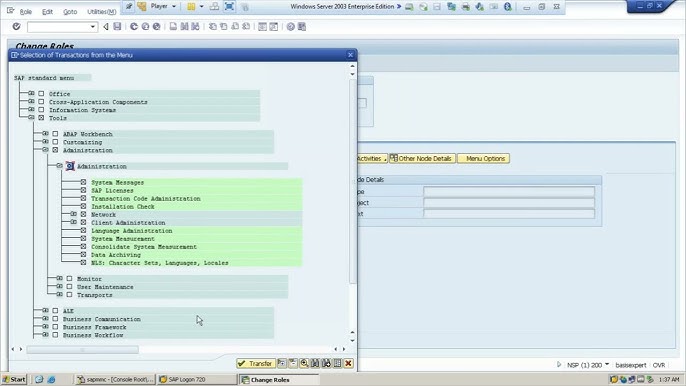Viewport: 686px width, 386px height.
Task: Open the Goto menu
Action: (70, 12)
